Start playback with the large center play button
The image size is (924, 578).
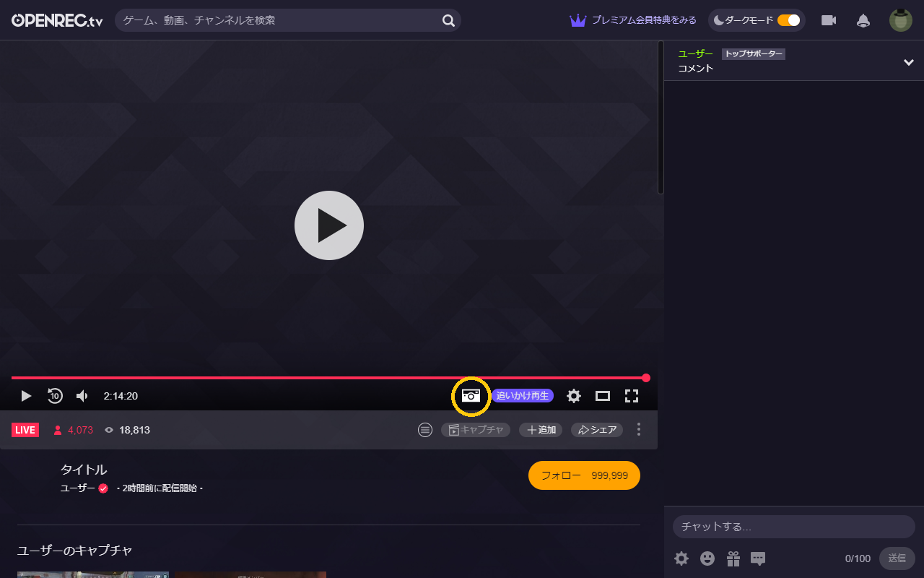point(329,225)
